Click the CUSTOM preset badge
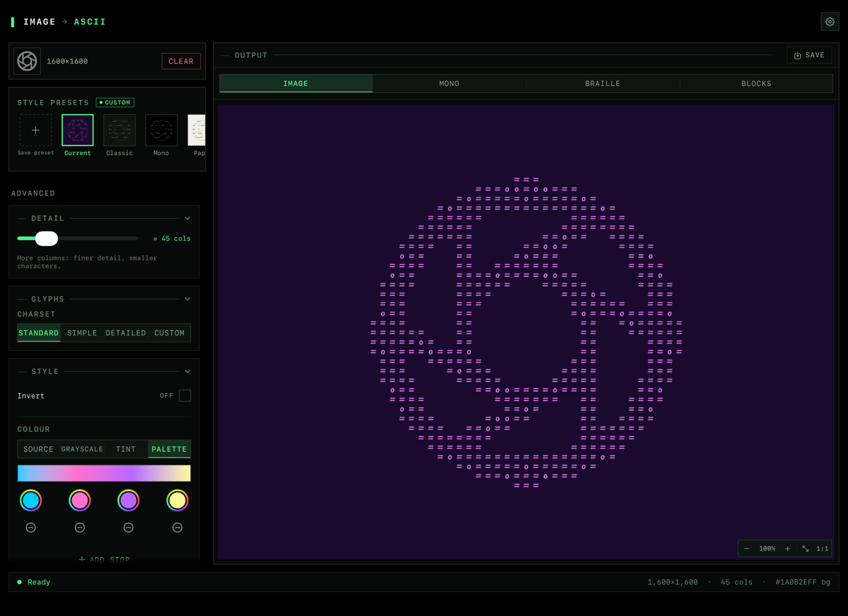Viewport: 848px width, 616px height. (x=115, y=102)
